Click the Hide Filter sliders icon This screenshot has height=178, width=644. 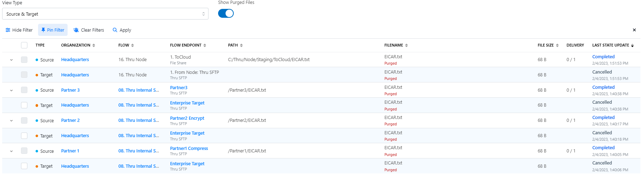8,30
